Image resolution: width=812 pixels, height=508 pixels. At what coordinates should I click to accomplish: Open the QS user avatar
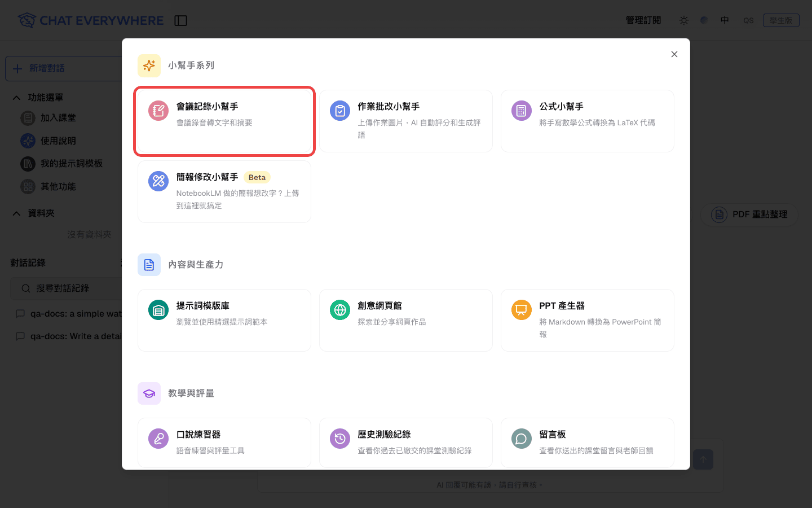[748, 20]
